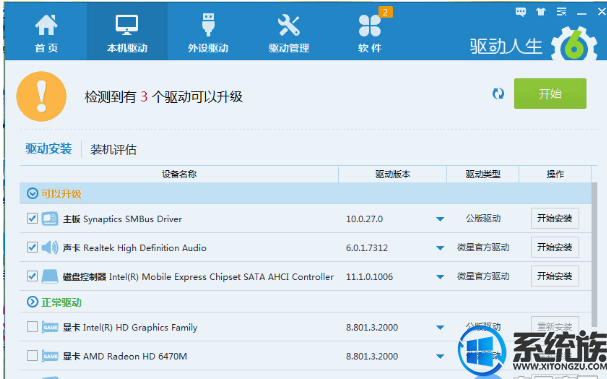Image resolution: width=607 pixels, height=379 pixels.
Task: Select the 驱动安装 sub-tab
Action: coord(49,149)
